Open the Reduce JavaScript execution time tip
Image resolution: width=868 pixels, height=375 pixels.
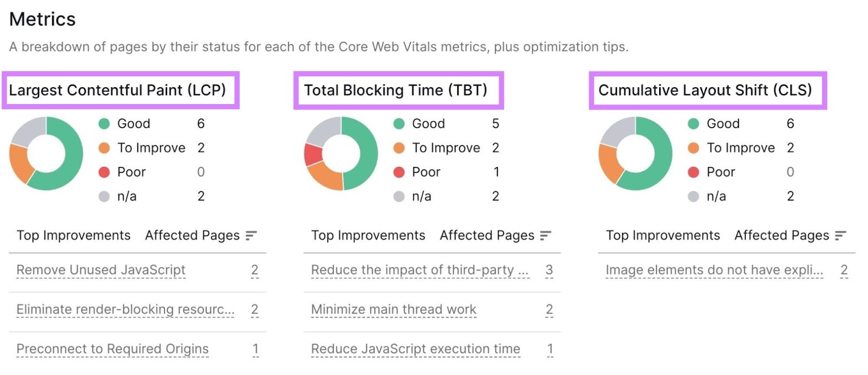tap(415, 349)
